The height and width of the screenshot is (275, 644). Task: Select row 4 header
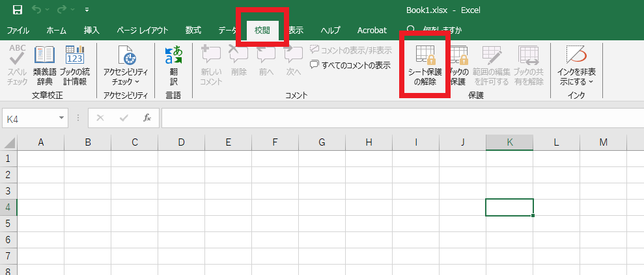(8, 207)
